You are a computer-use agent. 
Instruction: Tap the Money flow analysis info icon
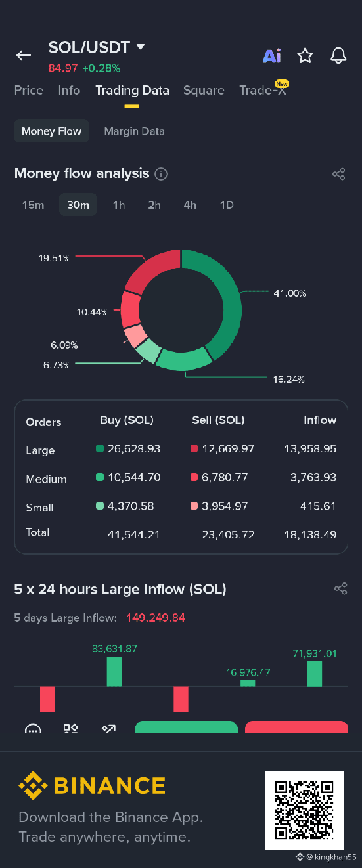[161, 174]
